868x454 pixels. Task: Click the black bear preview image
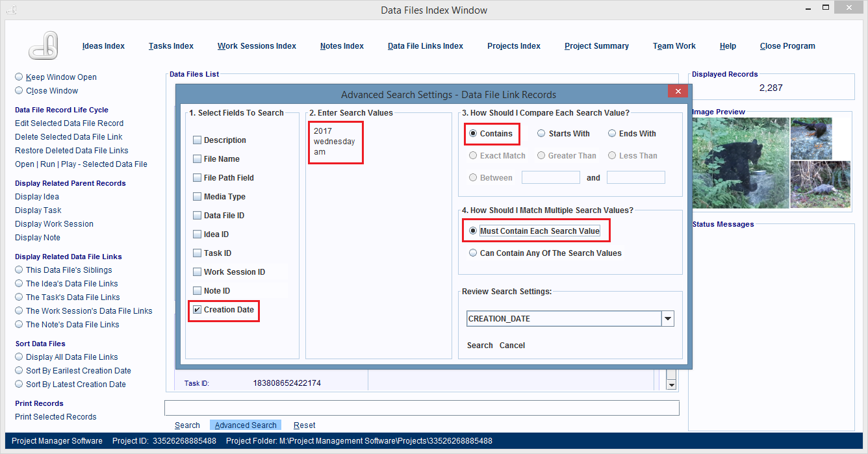[740, 163]
